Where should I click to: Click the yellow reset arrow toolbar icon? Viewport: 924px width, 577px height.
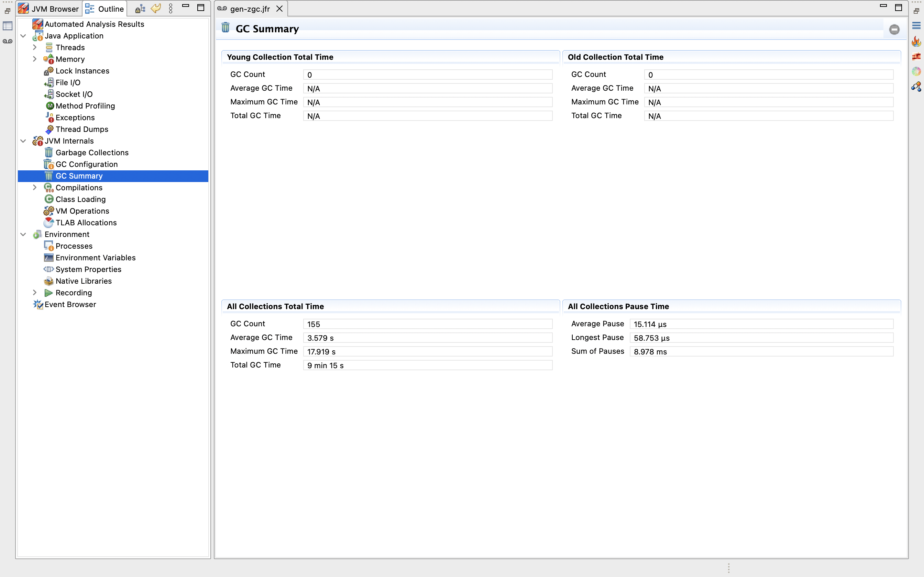coord(155,8)
